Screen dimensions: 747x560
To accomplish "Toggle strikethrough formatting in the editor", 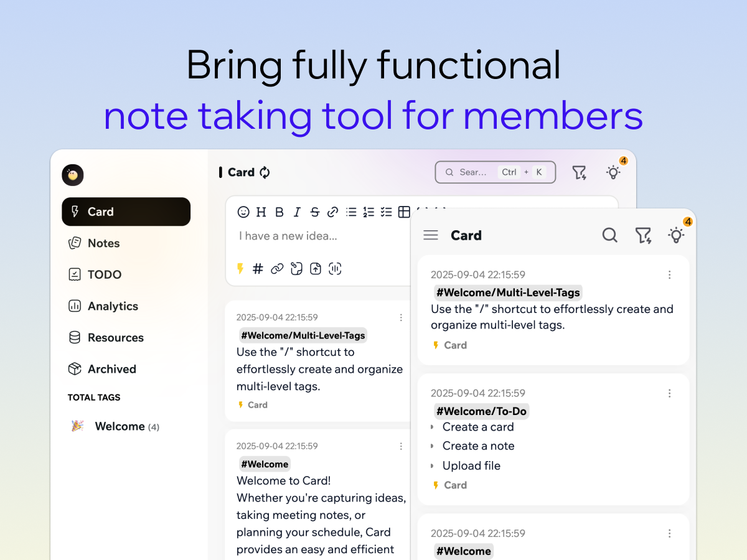I will click(315, 212).
